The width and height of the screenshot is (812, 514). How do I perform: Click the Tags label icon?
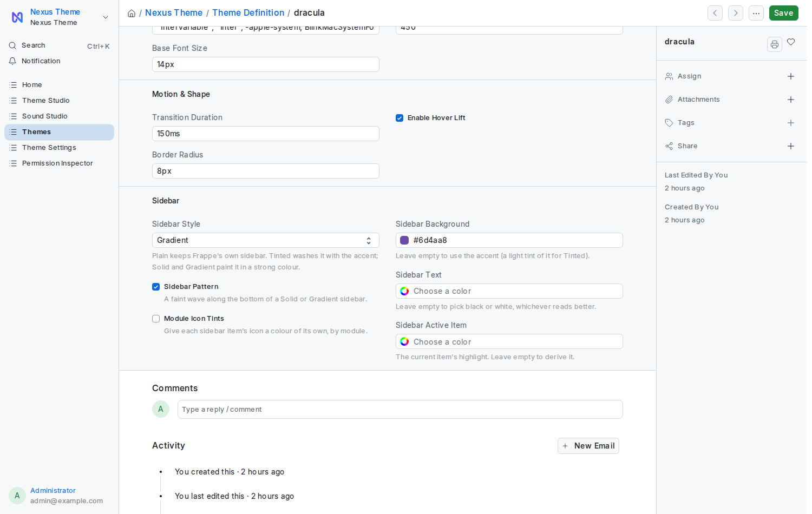point(669,123)
